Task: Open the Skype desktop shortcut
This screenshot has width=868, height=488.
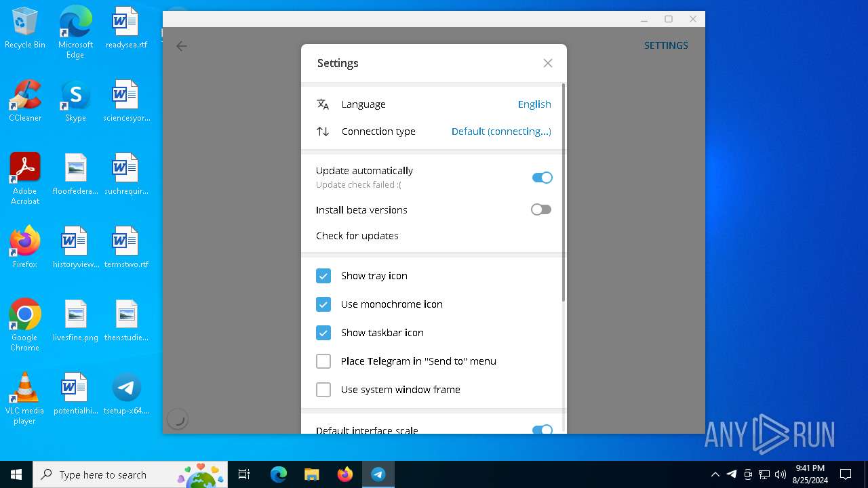Action: click(x=75, y=102)
